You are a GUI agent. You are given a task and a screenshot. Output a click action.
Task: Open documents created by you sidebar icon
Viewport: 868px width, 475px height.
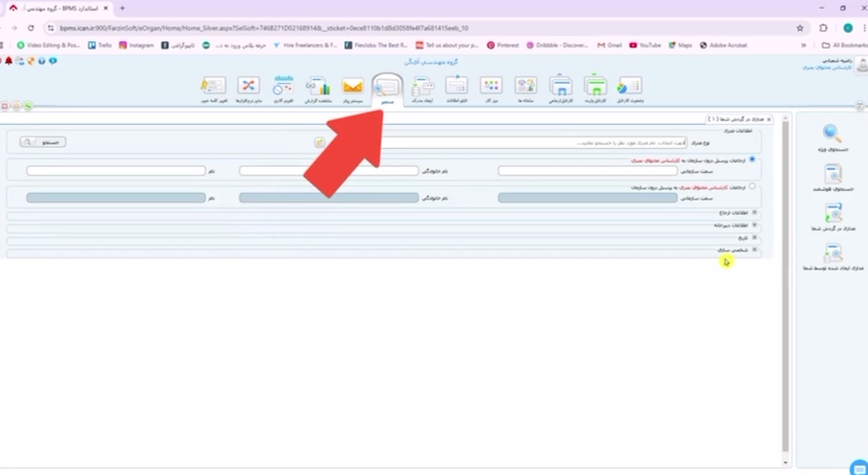(832, 254)
